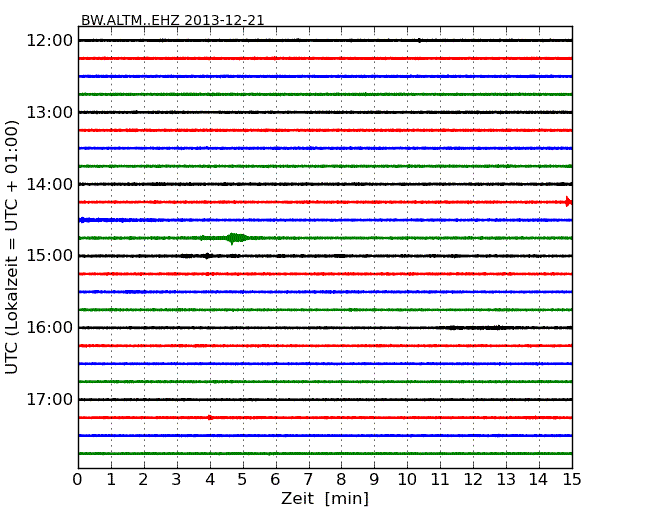Click the red blip on 17:15 trace near minute 4
This screenshot has height=520, width=650.
point(210,418)
